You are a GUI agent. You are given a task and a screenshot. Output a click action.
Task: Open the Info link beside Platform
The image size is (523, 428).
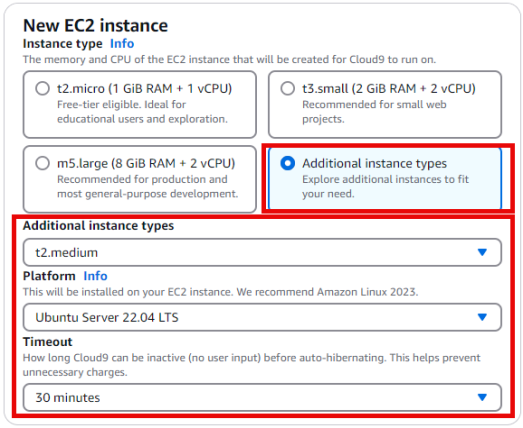point(95,276)
